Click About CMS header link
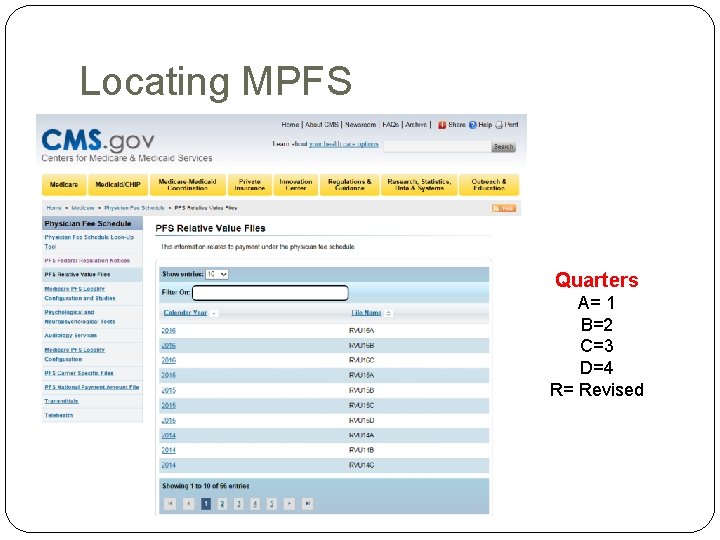Image resolution: width=720 pixels, height=540 pixels. [x=322, y=124]
